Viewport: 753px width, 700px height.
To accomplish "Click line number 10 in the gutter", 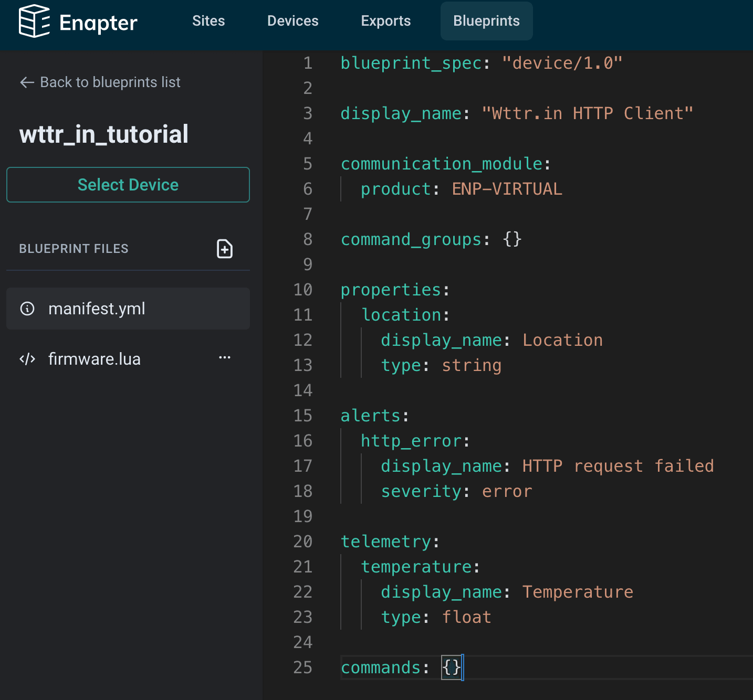I will point(302,290).
